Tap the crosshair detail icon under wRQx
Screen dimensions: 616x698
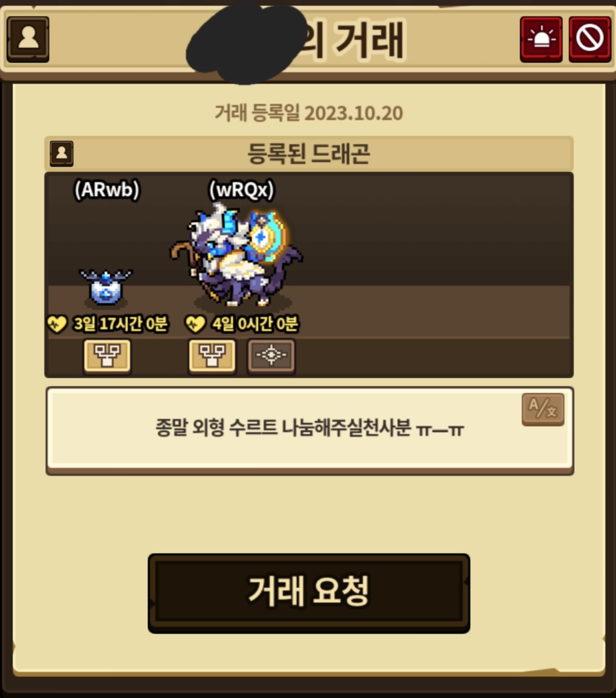[x=271, y=356]
